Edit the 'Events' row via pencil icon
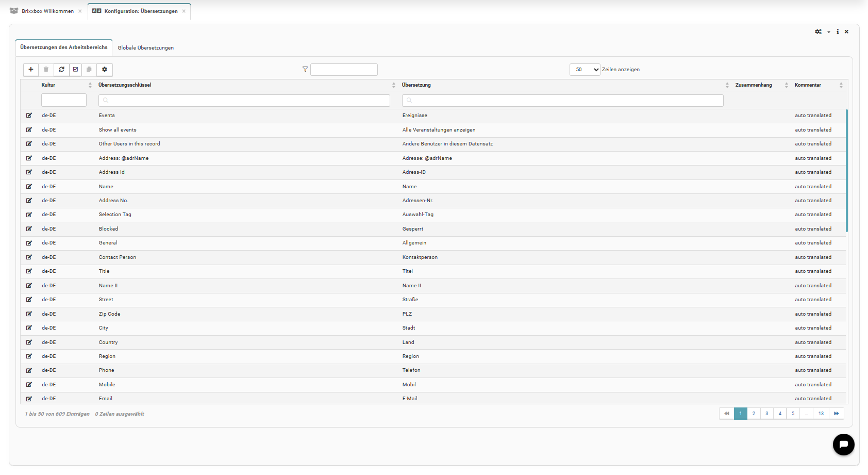Screen dimensions: 868x475 point(29,116)
